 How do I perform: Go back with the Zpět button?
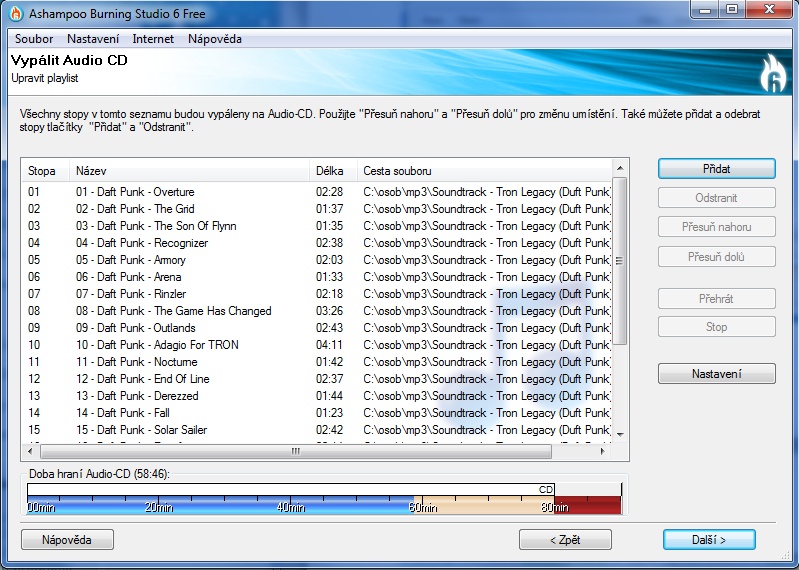tap(565, 540)
